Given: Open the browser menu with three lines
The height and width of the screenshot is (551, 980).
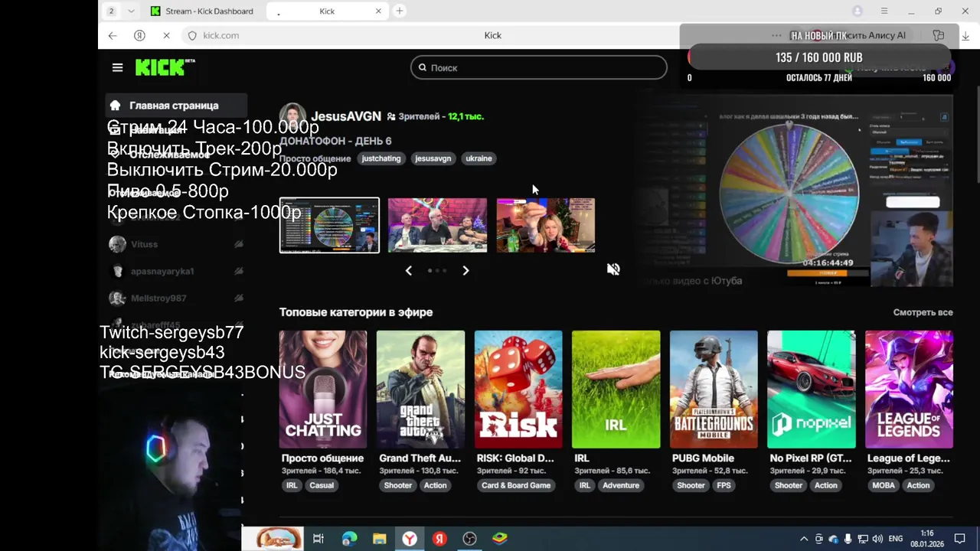Looking at the screenshot, I should (884, 11).
